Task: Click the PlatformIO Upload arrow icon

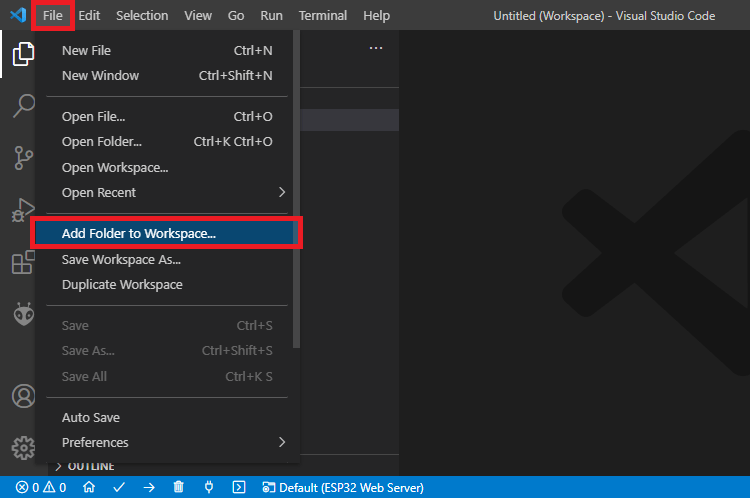Action: [149, 488]
